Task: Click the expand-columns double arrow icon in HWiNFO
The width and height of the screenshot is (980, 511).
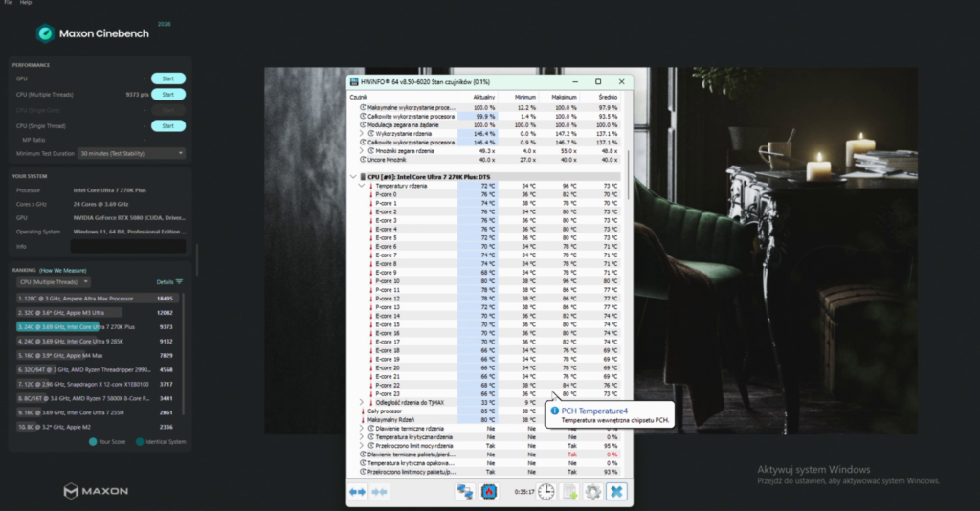Action: click(358, 492)
